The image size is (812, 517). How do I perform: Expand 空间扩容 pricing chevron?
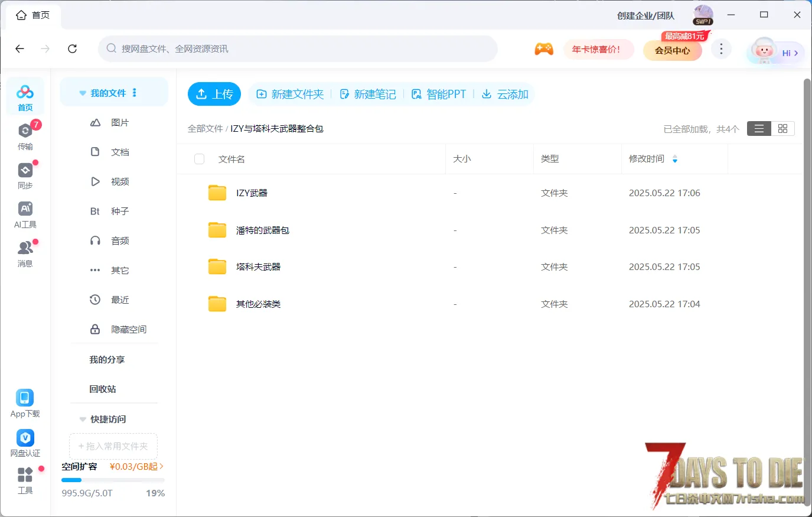[161, 466]
